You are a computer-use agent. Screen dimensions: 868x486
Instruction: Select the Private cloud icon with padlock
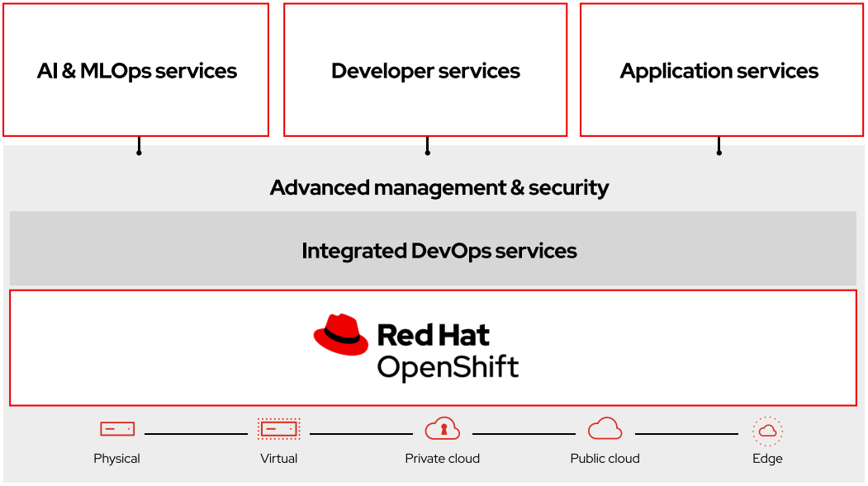443,428
